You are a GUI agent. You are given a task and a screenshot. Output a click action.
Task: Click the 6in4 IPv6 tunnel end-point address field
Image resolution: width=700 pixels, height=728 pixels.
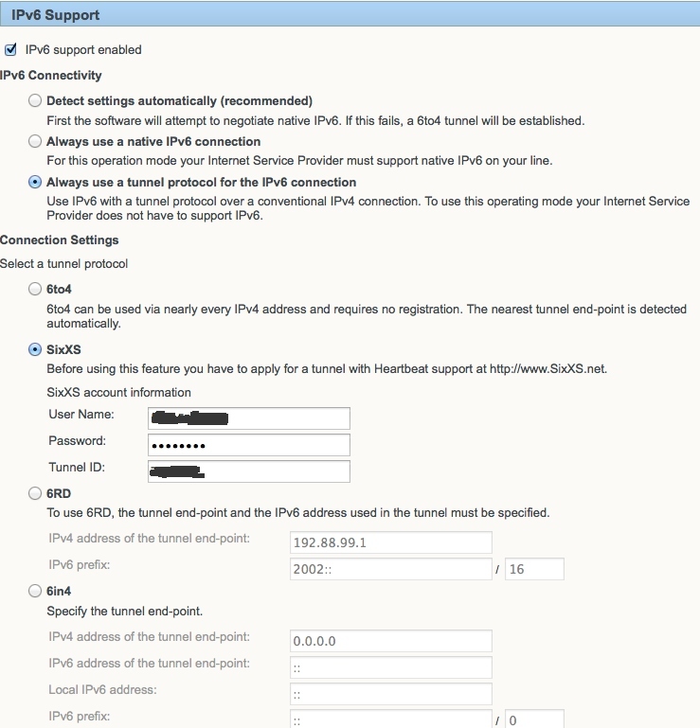[x=390, y=667]
